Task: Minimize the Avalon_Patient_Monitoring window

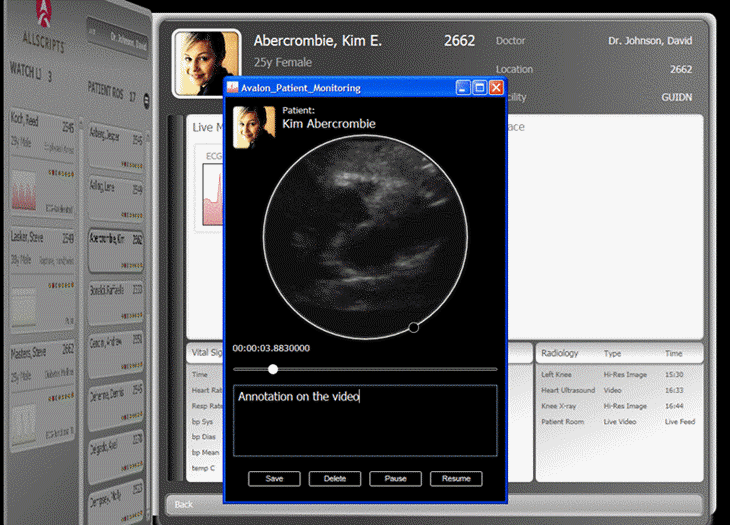Action: [x=463, y=88]
